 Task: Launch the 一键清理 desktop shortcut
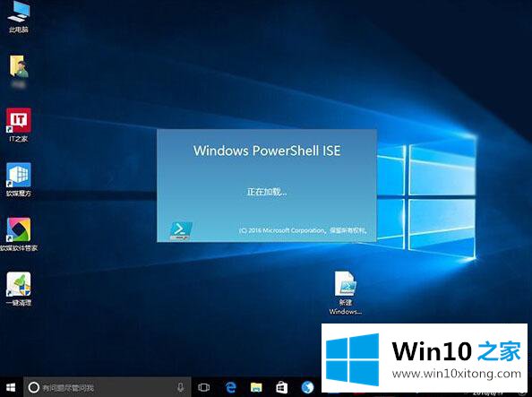19,289
